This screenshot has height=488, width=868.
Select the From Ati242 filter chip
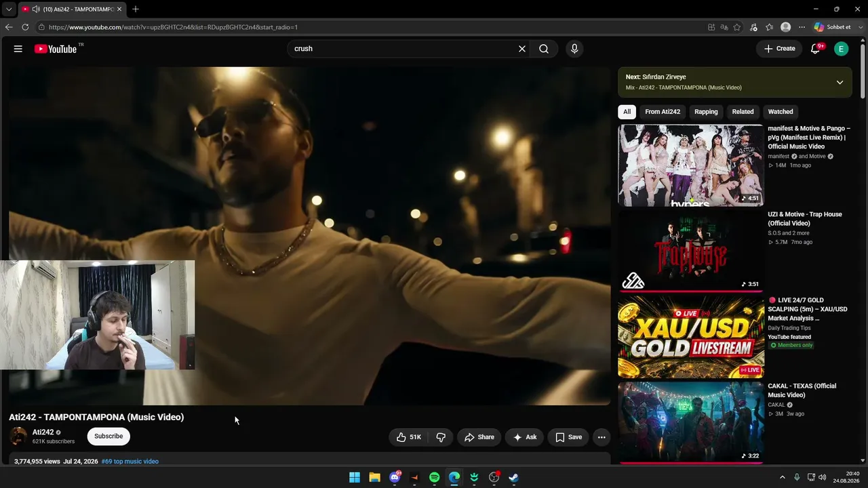point(663,112)
